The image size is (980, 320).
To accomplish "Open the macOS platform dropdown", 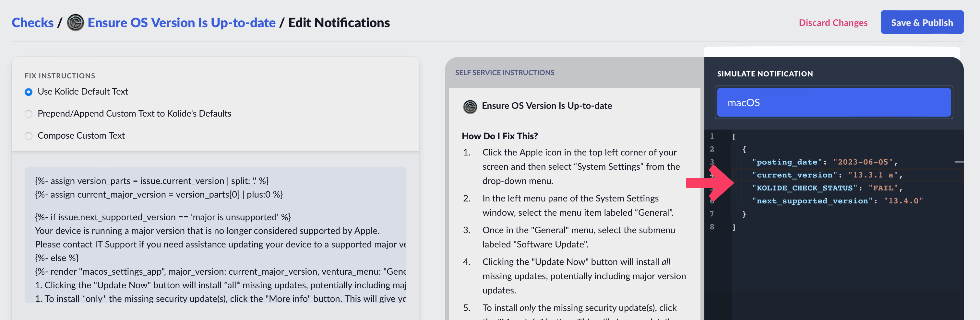I will point(833,103).
